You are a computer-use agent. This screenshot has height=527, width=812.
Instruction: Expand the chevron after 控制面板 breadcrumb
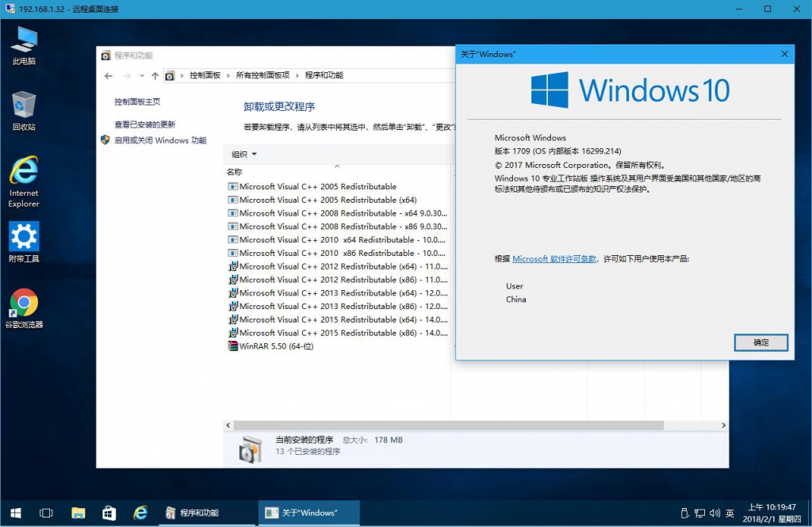pyautogui.click(x=228, y=75)
